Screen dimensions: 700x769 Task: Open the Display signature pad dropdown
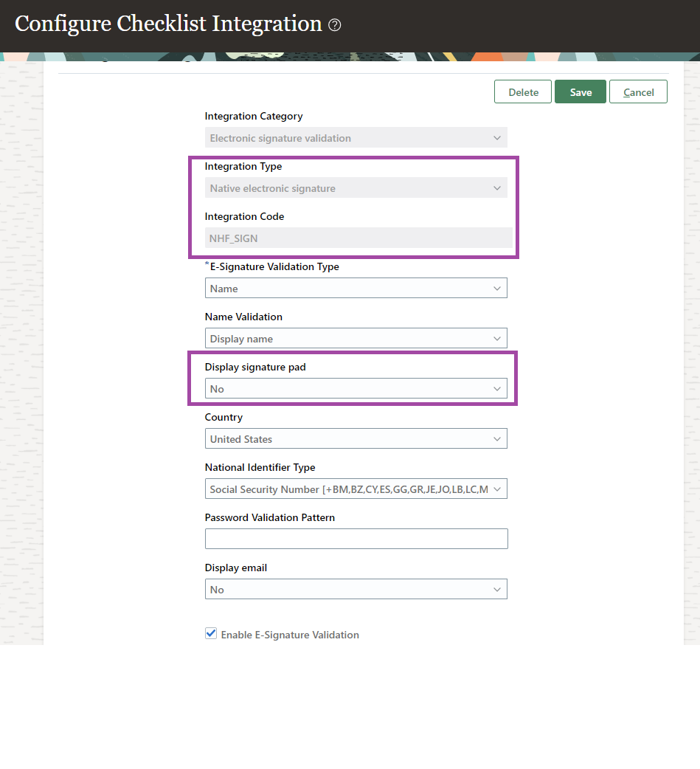[356, 388]
